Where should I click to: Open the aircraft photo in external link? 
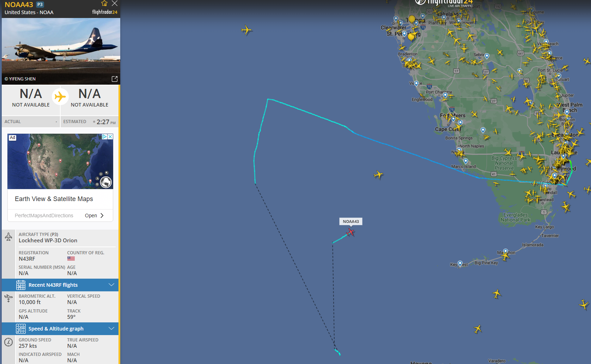(115, 79)
